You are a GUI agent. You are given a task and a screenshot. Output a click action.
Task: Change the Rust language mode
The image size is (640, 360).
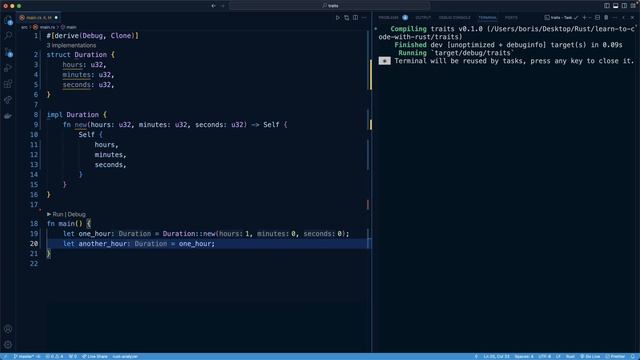(570, 356)
